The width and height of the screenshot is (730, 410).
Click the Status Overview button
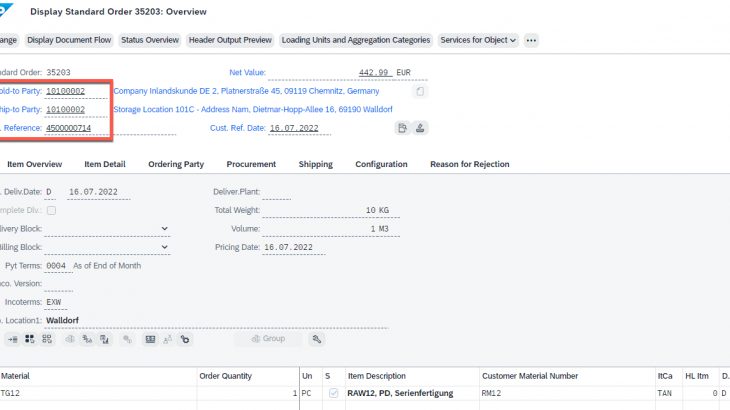[x=149, y=41]
